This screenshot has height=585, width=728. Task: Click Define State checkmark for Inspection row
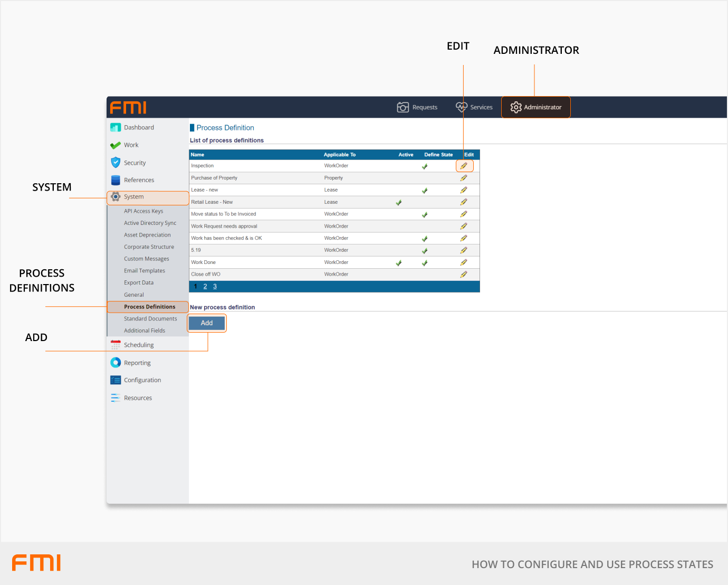[x=425, y=166]
